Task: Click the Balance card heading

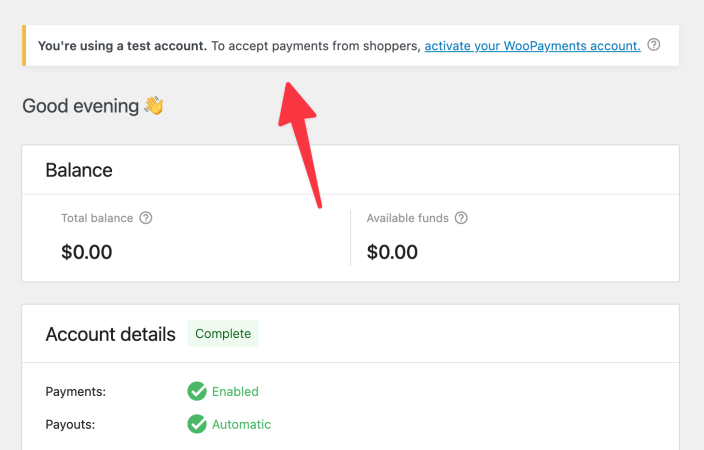Action: coord(79,170)
